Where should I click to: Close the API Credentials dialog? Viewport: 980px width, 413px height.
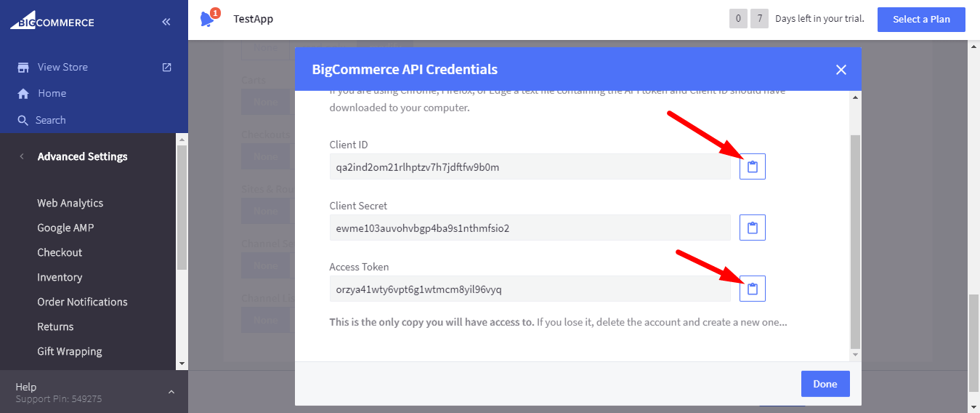[x=841, y=70]
